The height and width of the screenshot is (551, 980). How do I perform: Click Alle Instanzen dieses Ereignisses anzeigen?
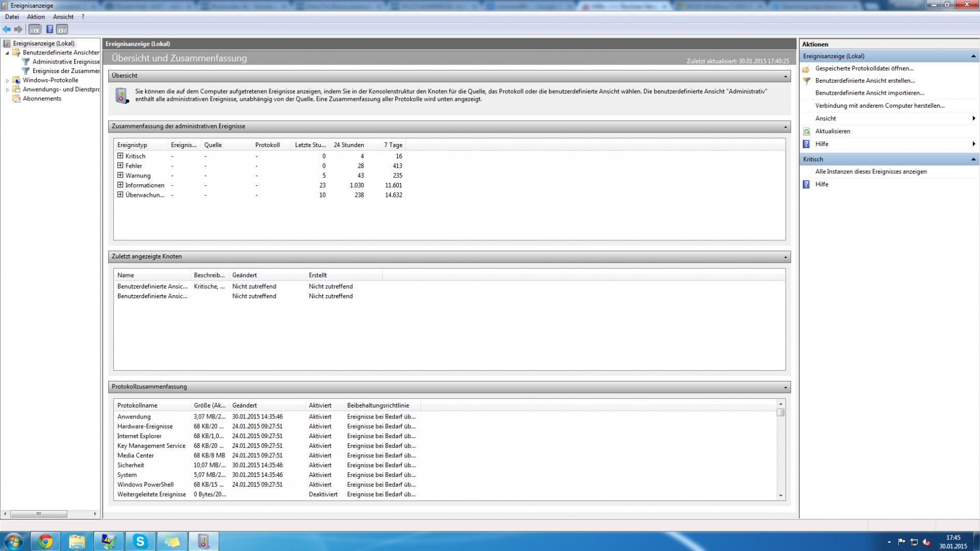pos(871,172)
